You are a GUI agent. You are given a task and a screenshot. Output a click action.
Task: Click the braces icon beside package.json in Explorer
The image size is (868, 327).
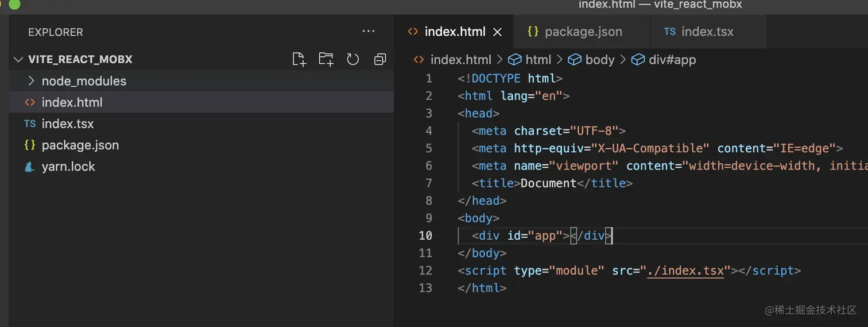(30, 145)
